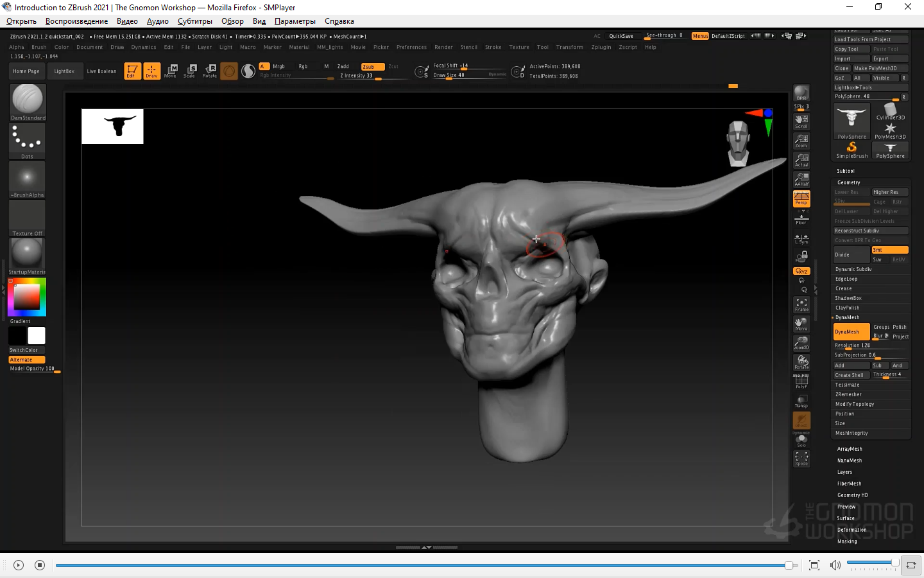Image resolution: width=924 pixels, height=578 pixels.
Task: Click the LightBox button
Action: click(64, 71)
